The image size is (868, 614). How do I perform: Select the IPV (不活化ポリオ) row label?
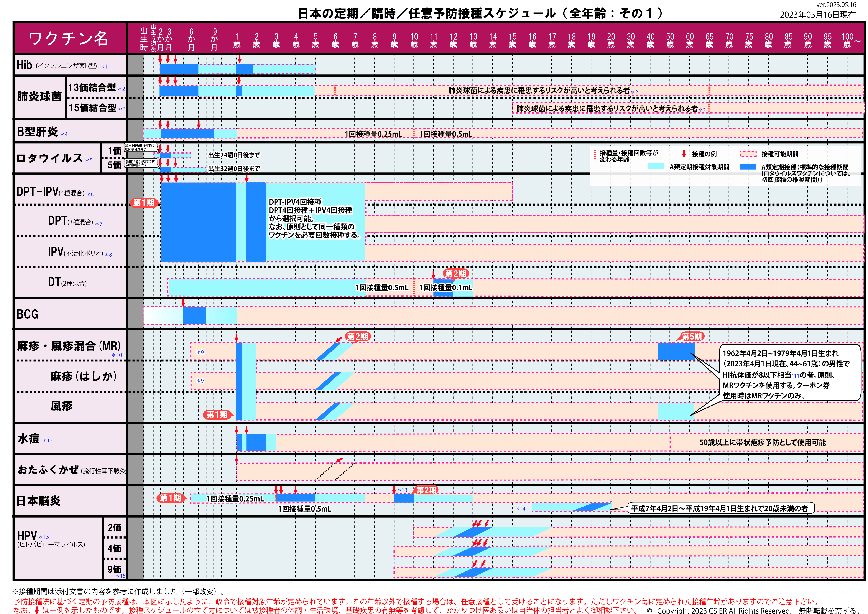[80, 252]
